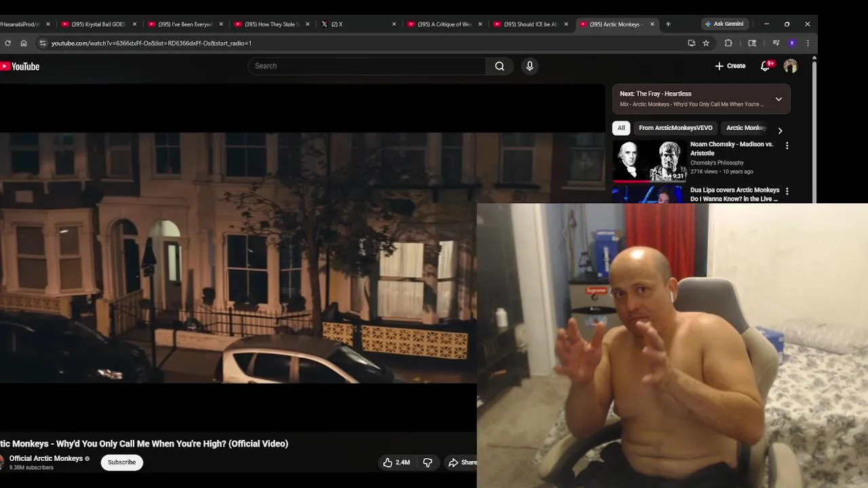The width and height of the screenshot is (868, 488).
Task: Close the How They Stole tab
Action: tap(307, 24)
